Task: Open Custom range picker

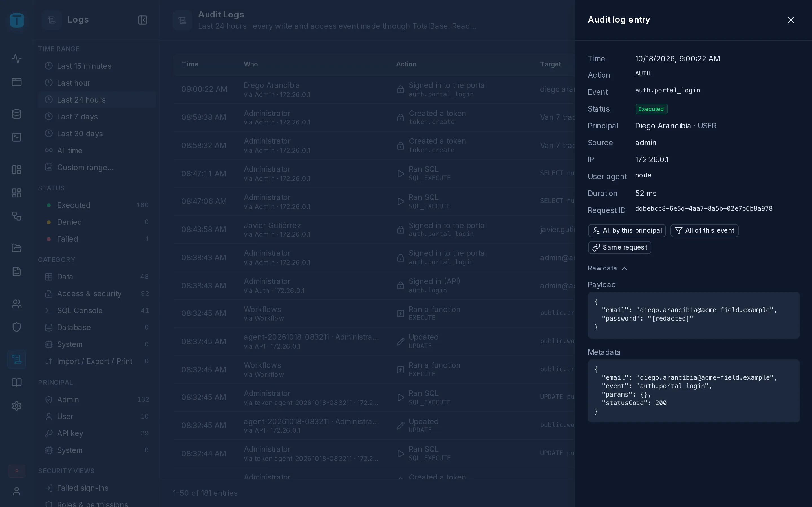Action: [x=97, y=167]
